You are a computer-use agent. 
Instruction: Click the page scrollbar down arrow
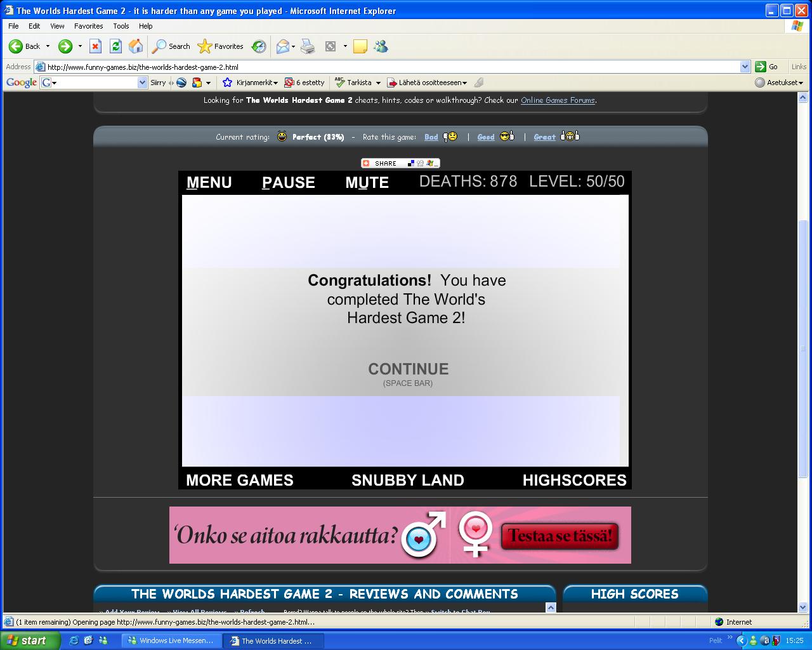click(802, 607)
